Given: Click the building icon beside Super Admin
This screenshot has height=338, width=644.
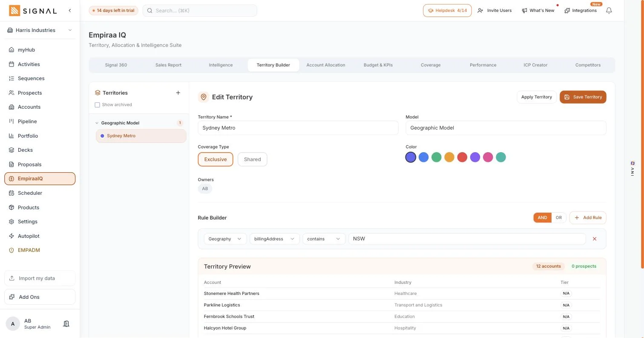Looking at the screenshot, I should [66, 324].
